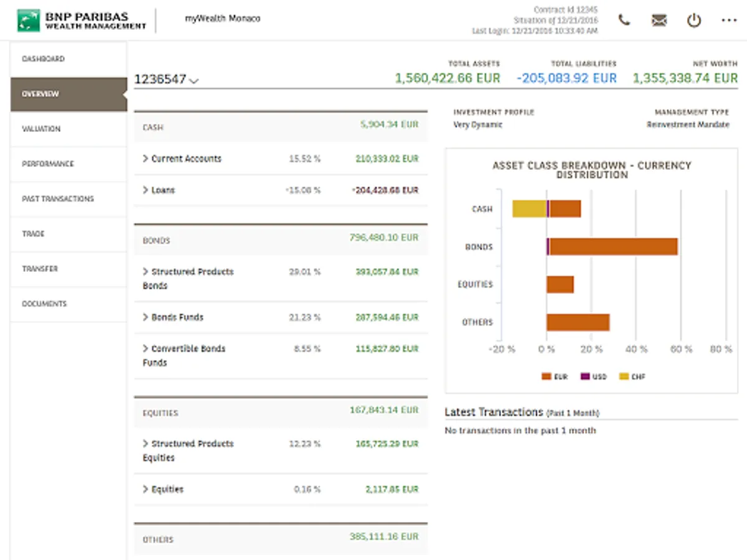Open Past Transactions in sidebar
The image size is (747, 560).
[68, 198]
